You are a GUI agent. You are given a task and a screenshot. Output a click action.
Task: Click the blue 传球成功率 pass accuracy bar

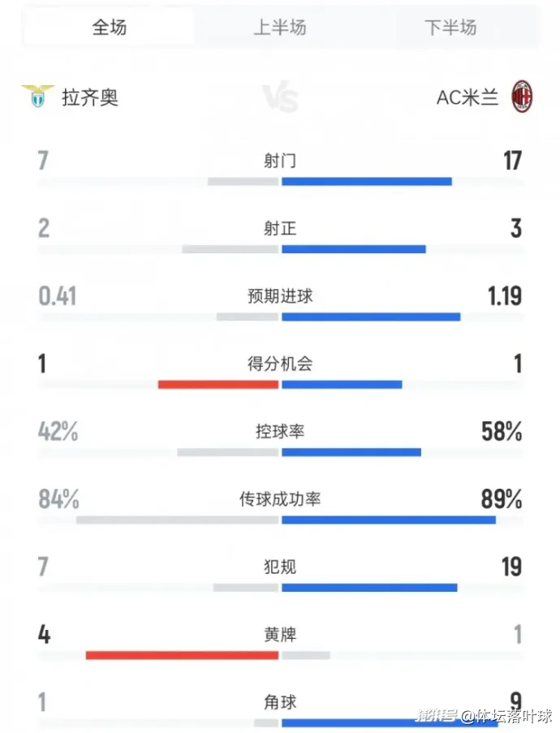(x=388, y=520)
